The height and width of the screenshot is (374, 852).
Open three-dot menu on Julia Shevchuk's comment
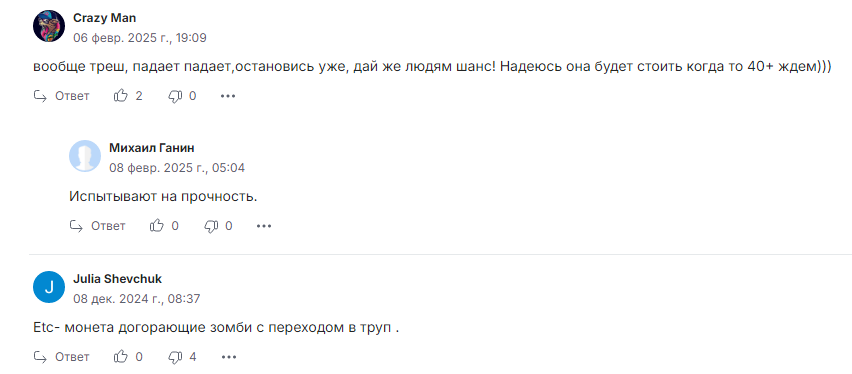228,357
